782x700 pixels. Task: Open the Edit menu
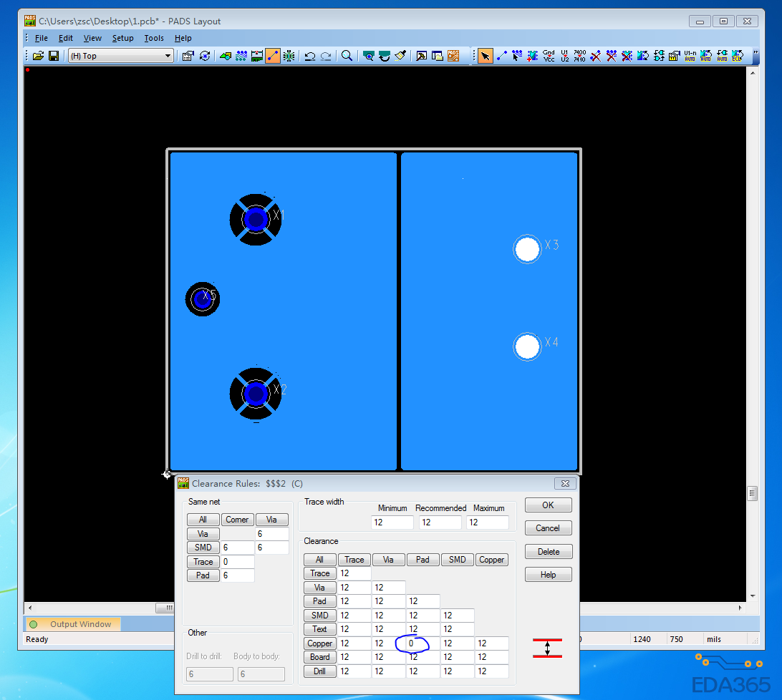(65, 38)
